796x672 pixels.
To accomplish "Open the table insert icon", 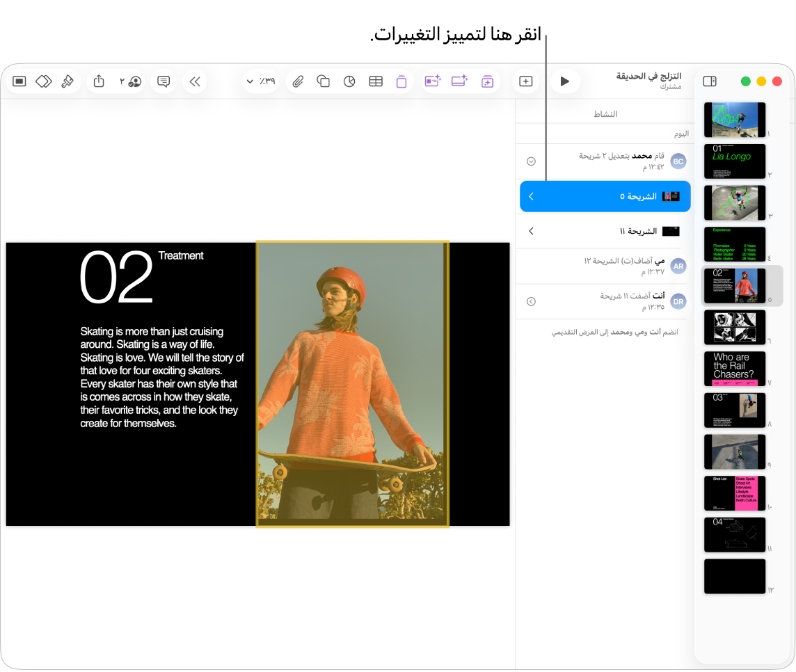I will pyautogui.click(x=376, y=81).
